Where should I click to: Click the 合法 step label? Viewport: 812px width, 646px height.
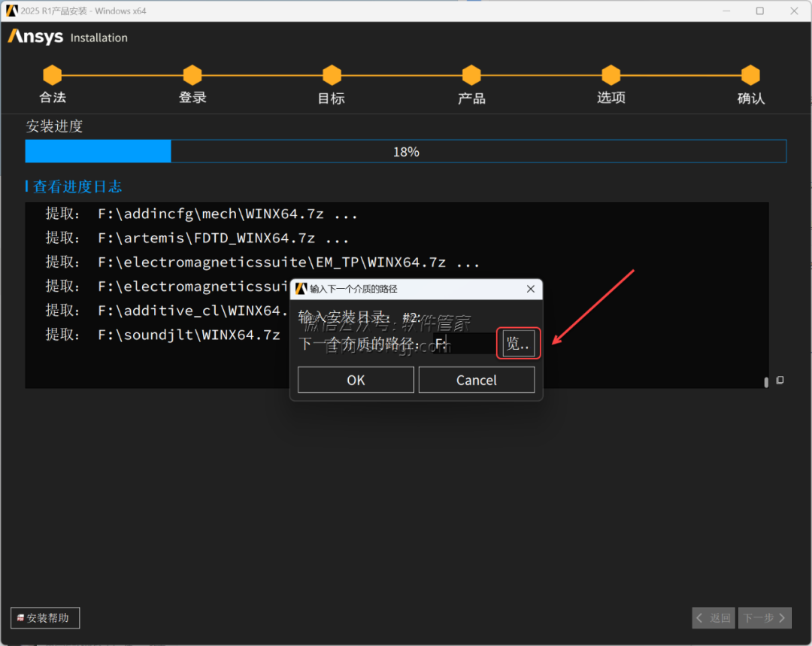[x=53, y=98]
